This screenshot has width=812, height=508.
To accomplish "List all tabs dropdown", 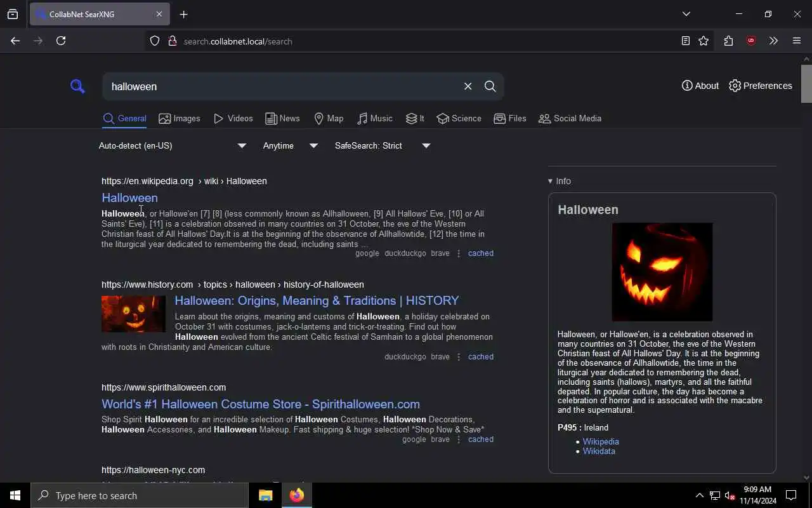I will point(686,14).
